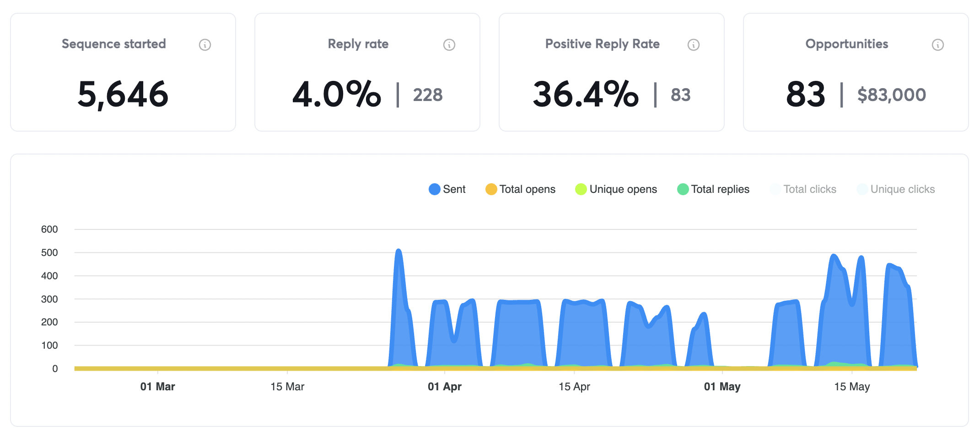Click the Total opens legend text label

pos(527,189)
